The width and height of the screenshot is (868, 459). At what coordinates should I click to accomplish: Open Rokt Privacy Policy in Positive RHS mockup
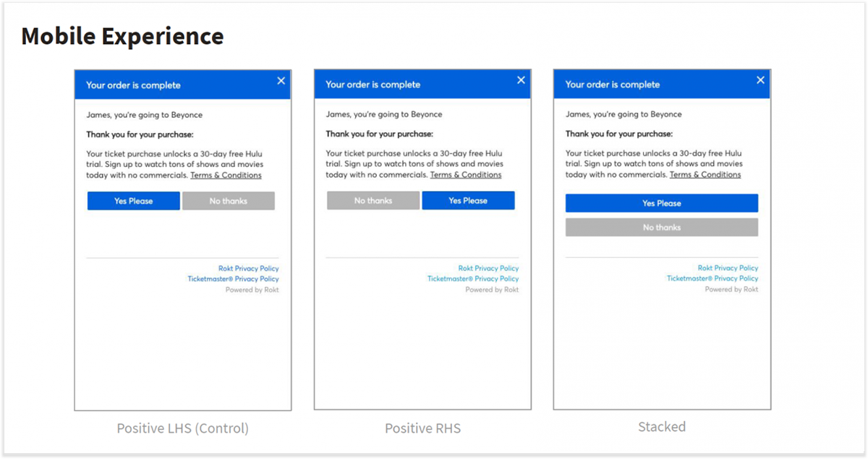(x=488, y=268)
